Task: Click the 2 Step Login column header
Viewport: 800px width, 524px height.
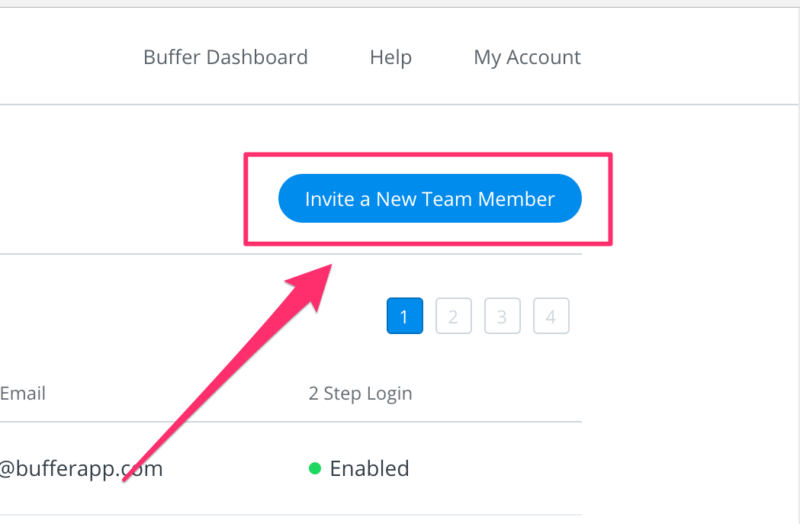Action: click(360, 393)
